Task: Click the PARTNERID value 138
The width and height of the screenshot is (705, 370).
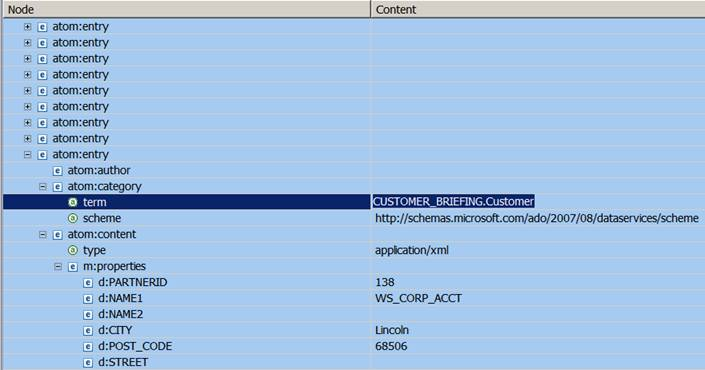Action: pyautogui.click(x=385, y=282)
